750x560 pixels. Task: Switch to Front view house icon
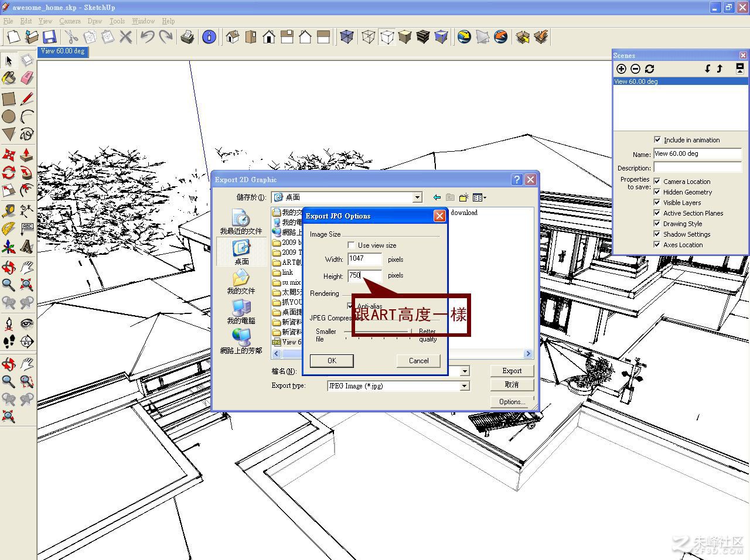[x=269, y=37]
